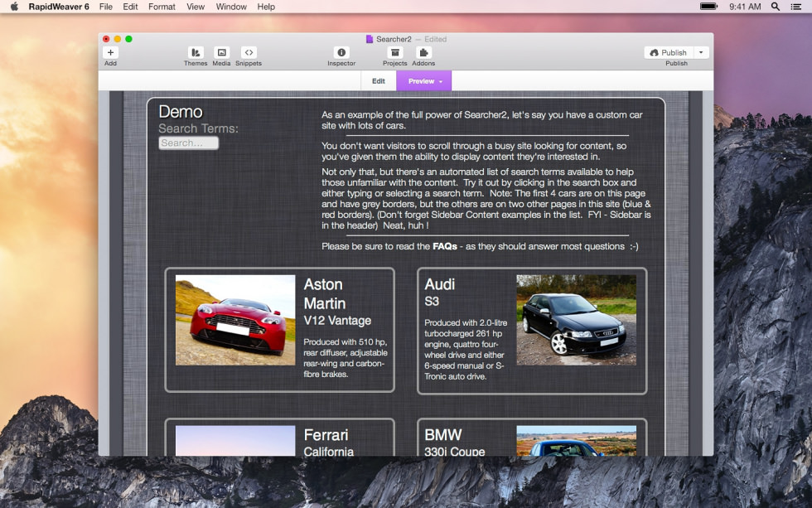Click the Search Terms input box
This screenshot has width=812, height=508.
(189, 143)
